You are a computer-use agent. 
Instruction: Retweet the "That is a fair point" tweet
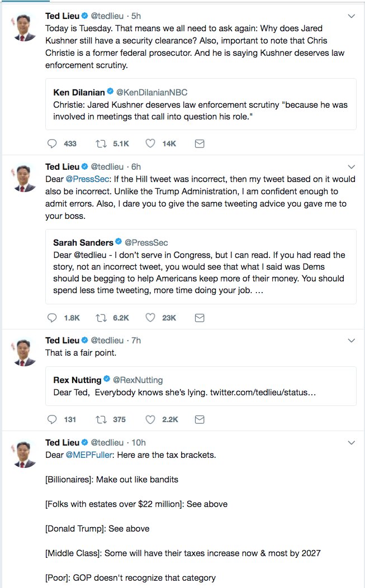click(102, 419)
